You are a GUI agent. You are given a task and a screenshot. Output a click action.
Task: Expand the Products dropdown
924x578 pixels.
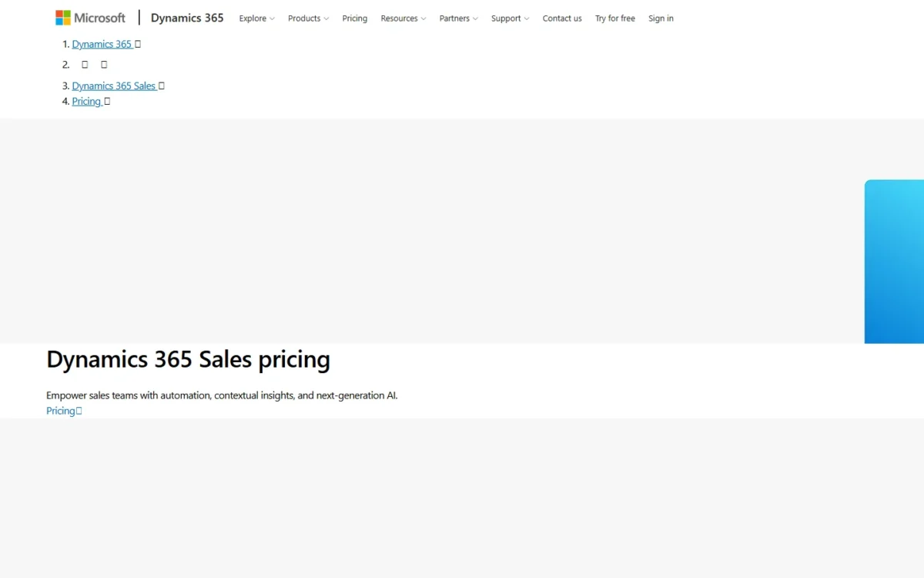coord(308,18)
